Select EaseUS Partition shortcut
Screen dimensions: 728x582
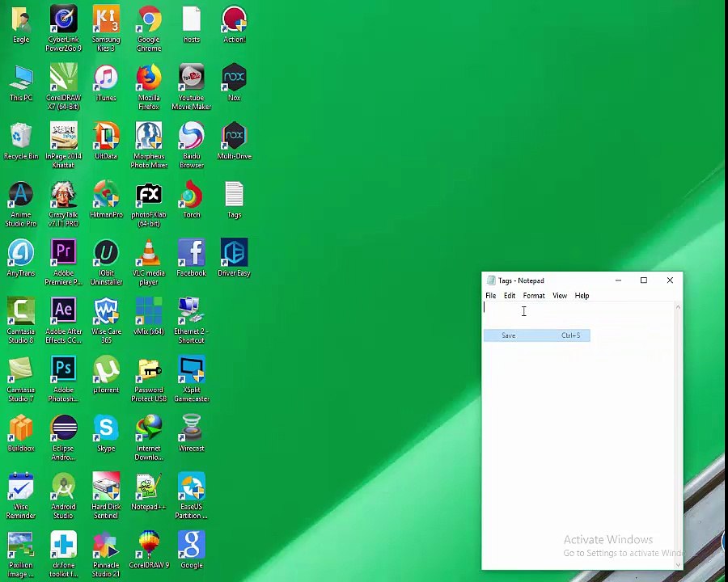point(191,487)
